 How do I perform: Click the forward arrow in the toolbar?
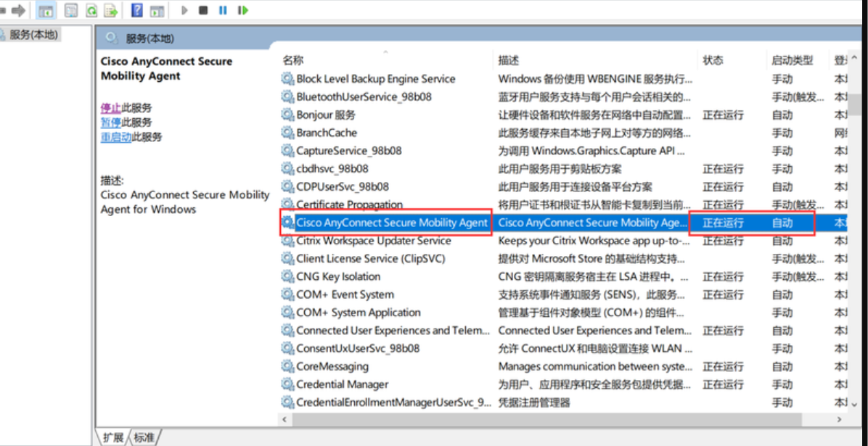click(x=17, y=10)
